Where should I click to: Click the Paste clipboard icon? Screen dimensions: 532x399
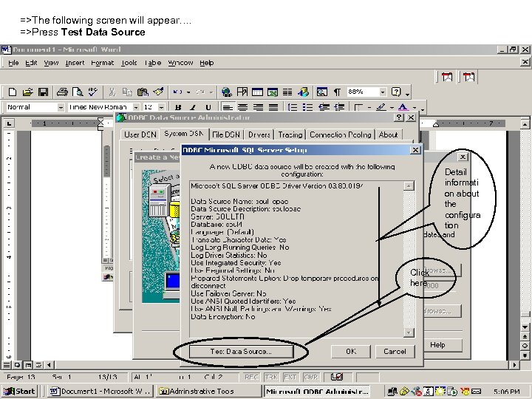coord(143,92)
